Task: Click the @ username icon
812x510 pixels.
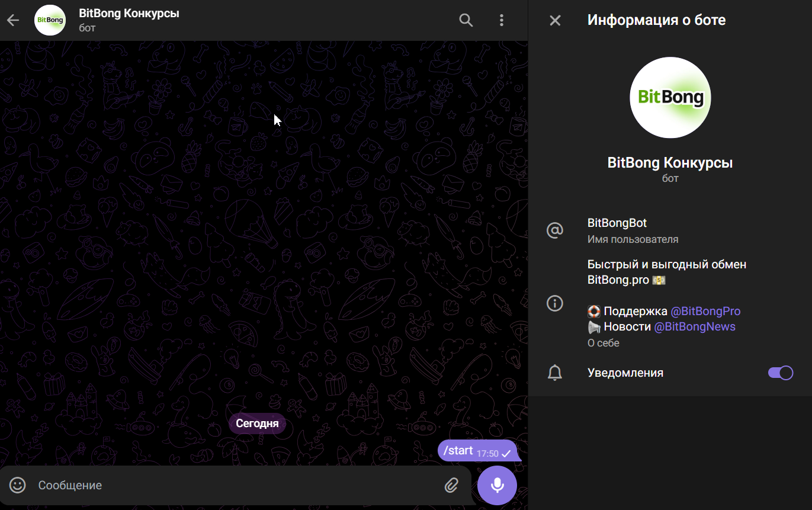Action: (555, 230)
